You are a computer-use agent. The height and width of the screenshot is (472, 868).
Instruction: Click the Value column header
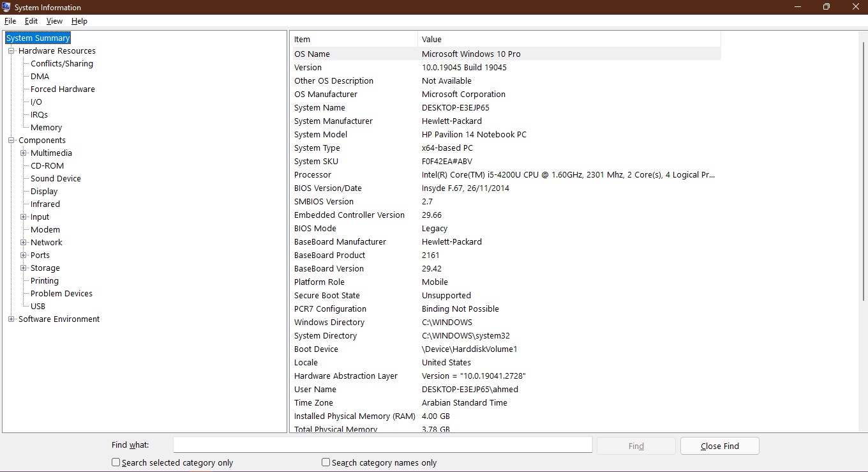(569, 40)
